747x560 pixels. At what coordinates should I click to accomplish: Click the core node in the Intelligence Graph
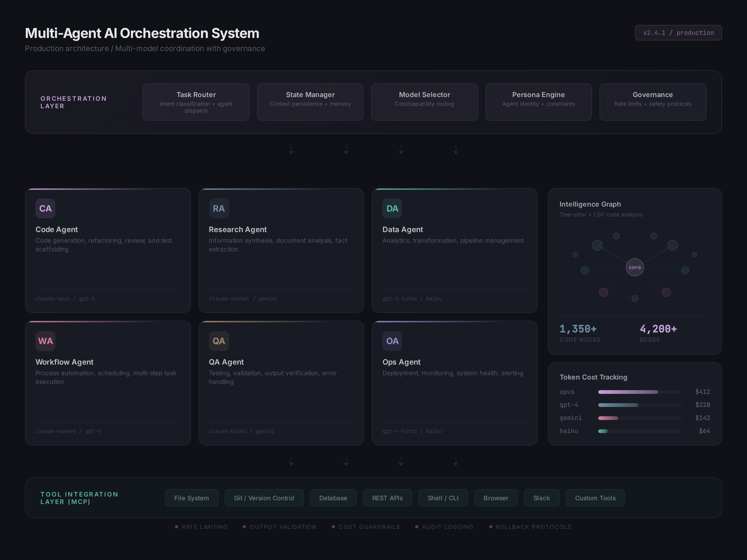pyautogui.click(x=635, y=267)
